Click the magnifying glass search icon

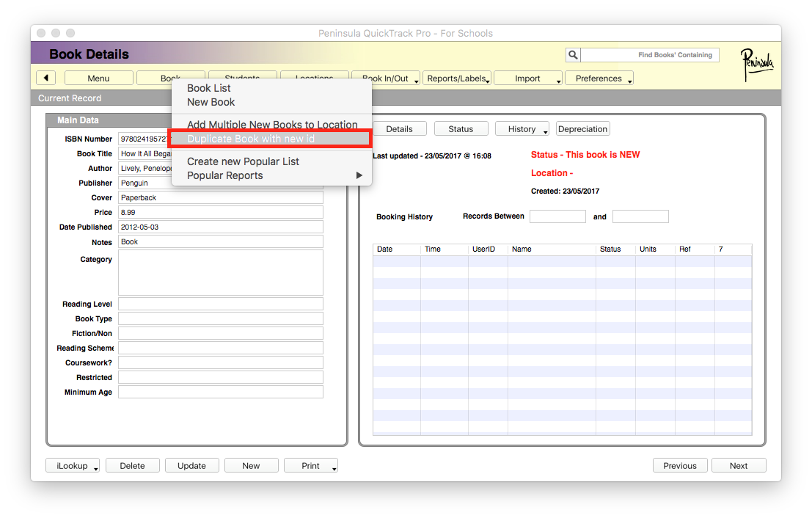(573, 55)
